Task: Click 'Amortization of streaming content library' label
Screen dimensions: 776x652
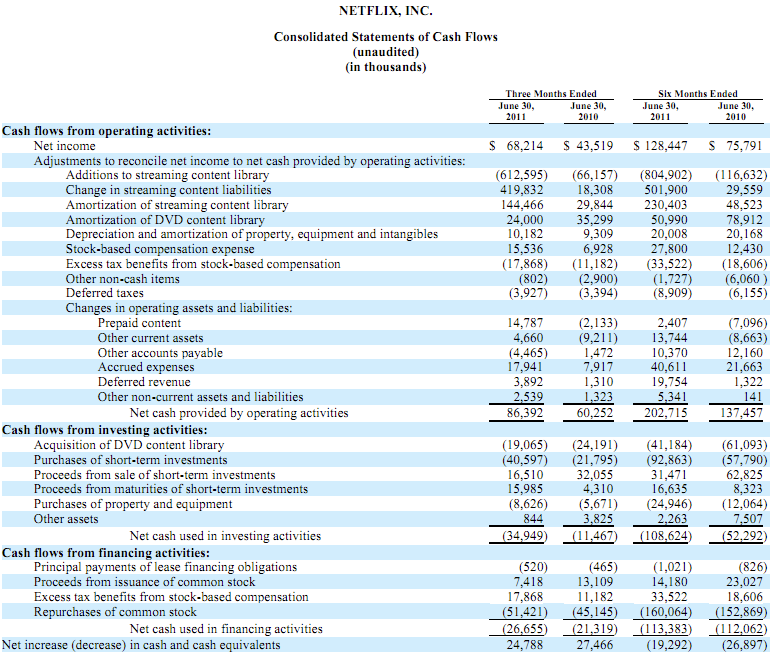Action: pos(177,205)
